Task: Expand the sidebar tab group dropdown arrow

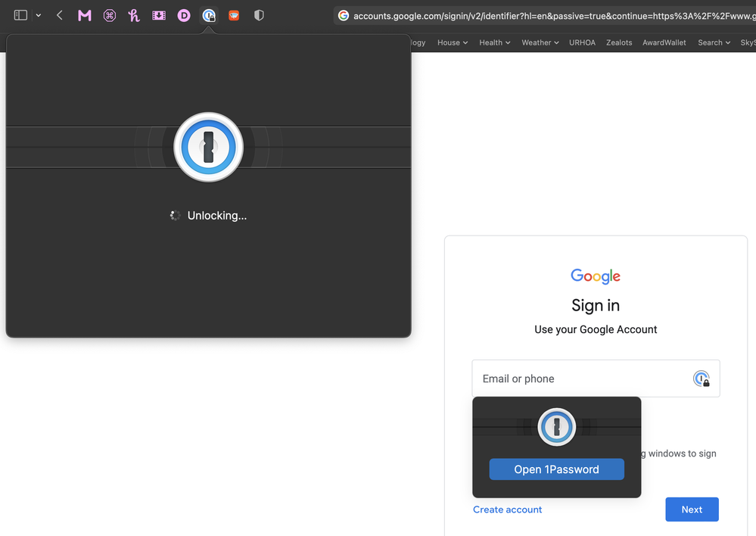Action: (x=39, y=15)
